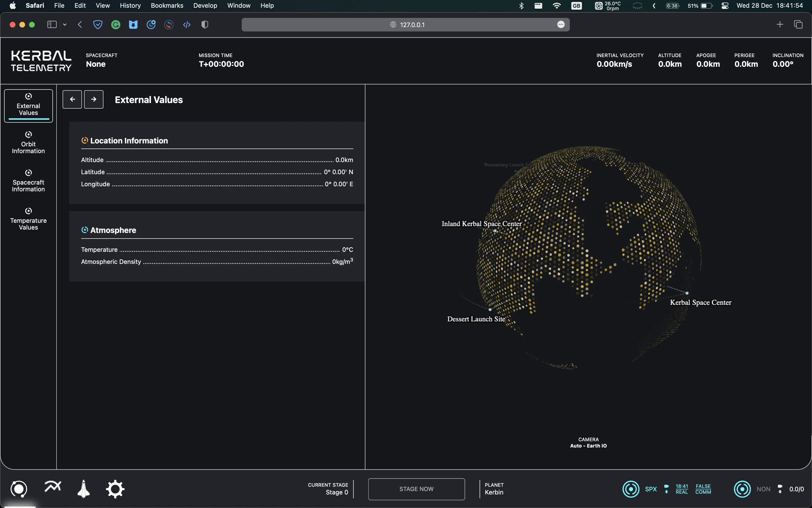Viewport: 812px width, 508px height.
Task: Click the Location Information heading icon
Action: coord(85,141)
